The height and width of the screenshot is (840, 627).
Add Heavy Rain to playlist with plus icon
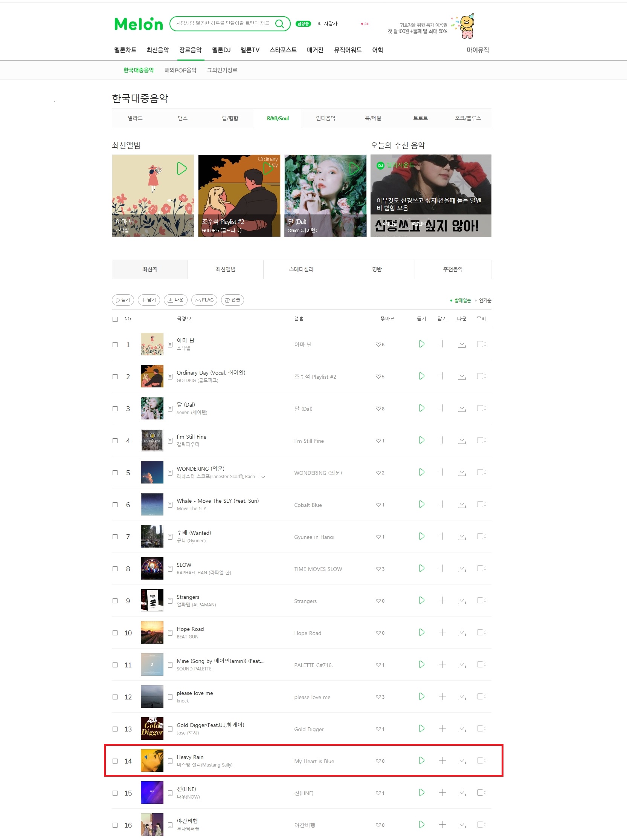tap(442, 760)
